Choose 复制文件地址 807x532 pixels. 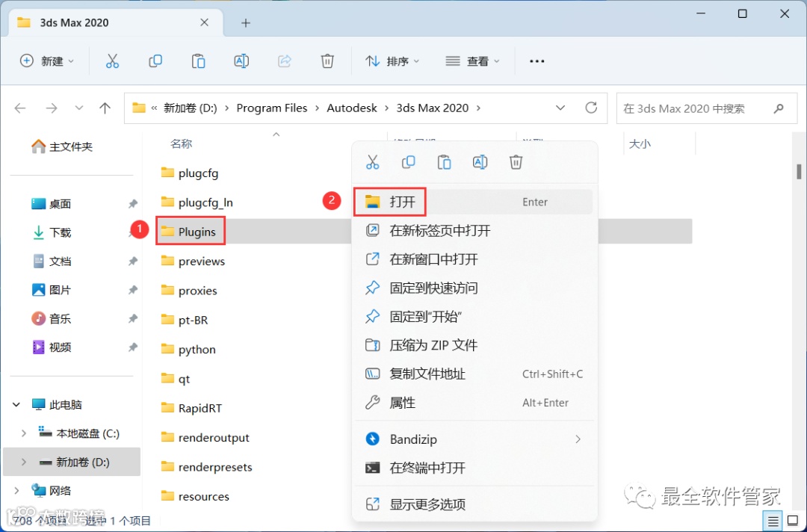coord(474,374)
